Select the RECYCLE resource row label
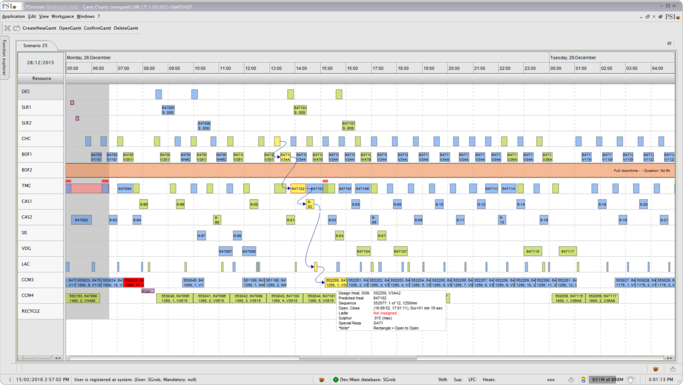This screenshot has width=683, height=385. (x=41, y=311)
